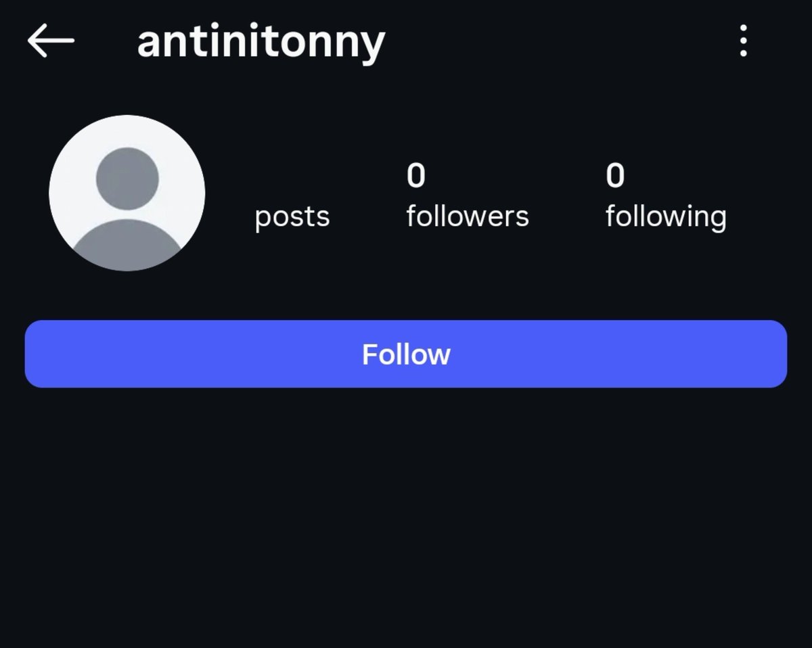View the following list via the following label
This screenshot has height=648, width=812.
coord(666,217)
